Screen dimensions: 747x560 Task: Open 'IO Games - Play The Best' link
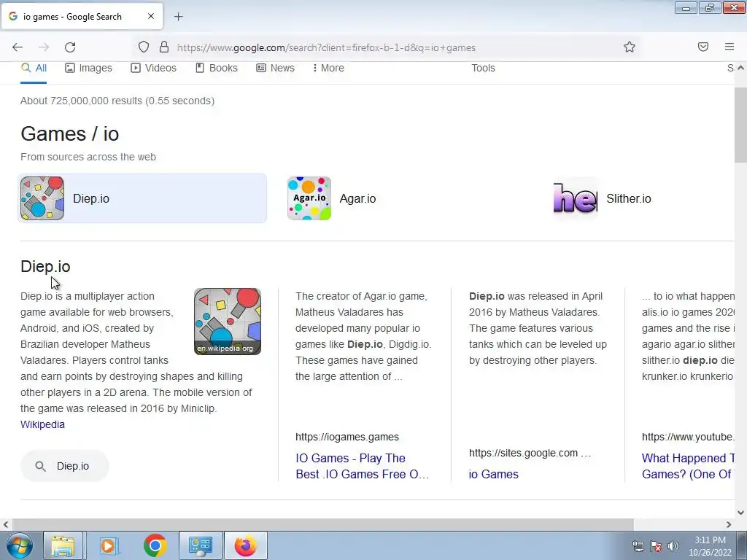pyautogui.click(x=362, y=466)
